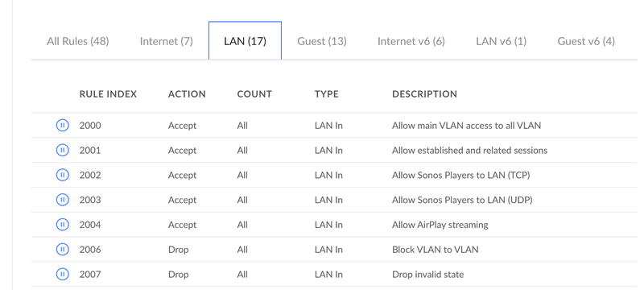
Task: Select the Allow AirPlay streaming description
Action: click(440, 225)
